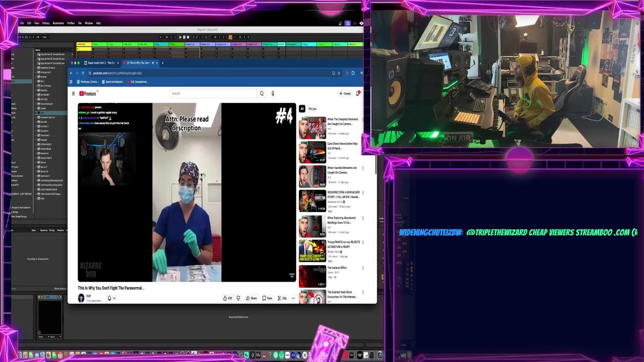
Task: Open the (14) Unexplained bookmark
Action: pyautogui.click(x=138, y=81)
